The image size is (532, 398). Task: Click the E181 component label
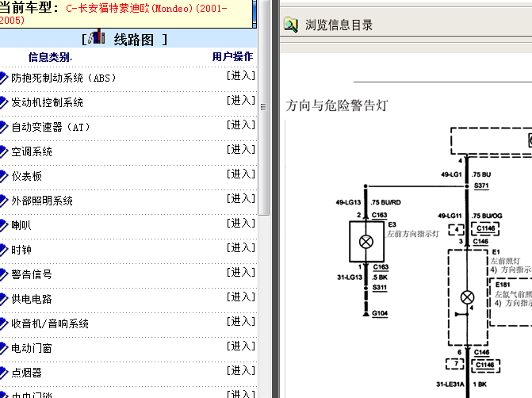[x=503, y=285]
